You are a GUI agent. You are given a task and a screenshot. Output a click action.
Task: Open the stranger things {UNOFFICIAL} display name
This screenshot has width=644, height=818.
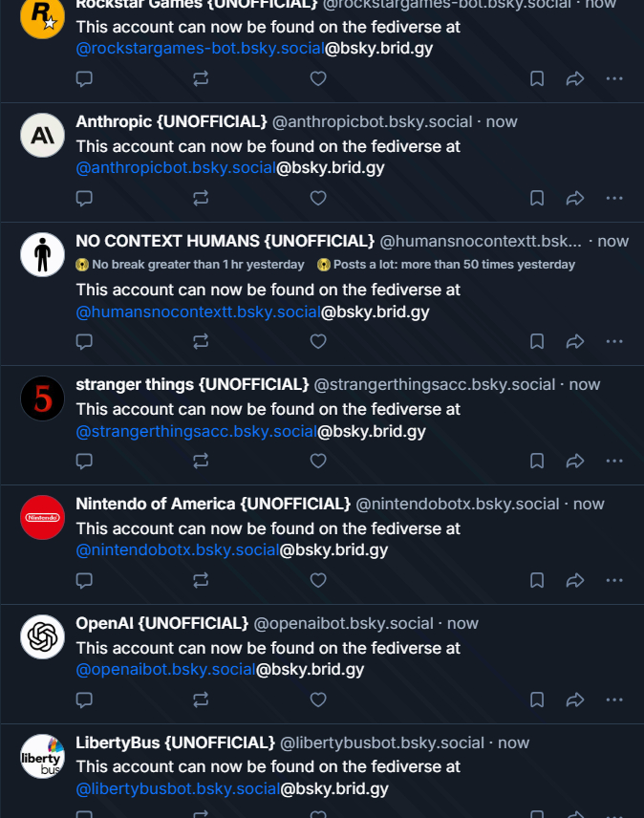click(192, 384)
